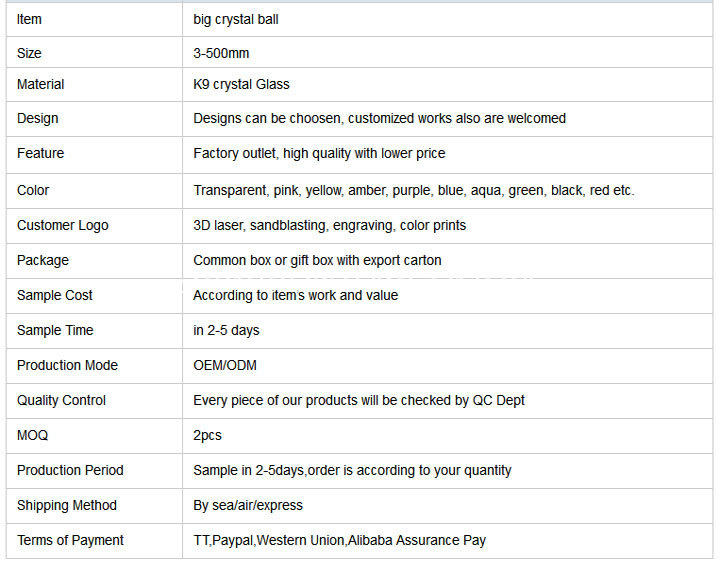720x564 pixels.
Task: Click the 'Design' row label
Action: pyautogui.click(x=38, y=118)
